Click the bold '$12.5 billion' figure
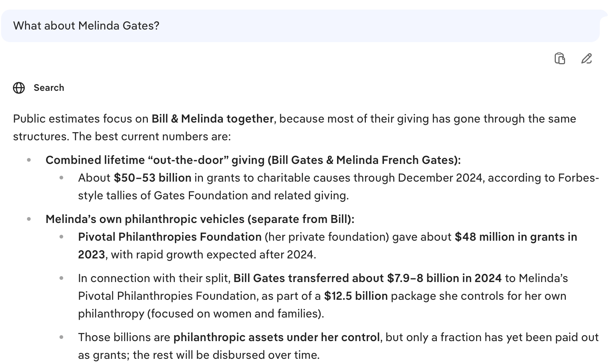Viewport: 612px width, 364px height. pos(356,296)
